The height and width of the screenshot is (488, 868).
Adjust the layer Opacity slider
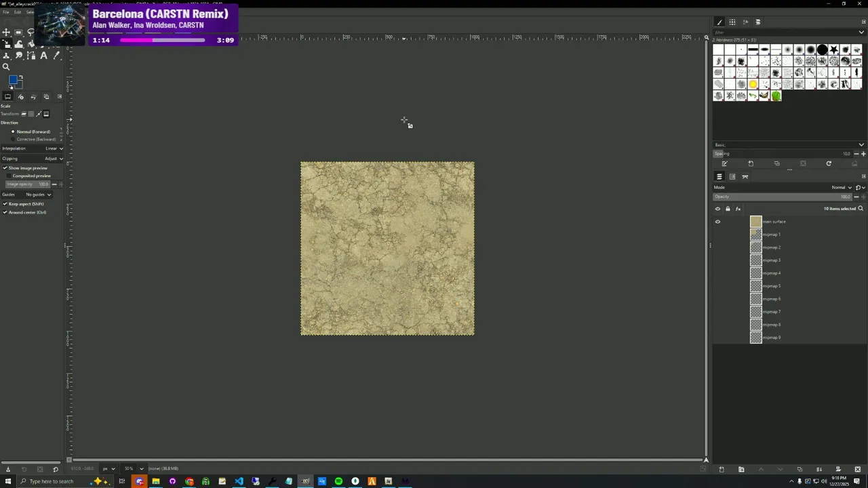783,197
